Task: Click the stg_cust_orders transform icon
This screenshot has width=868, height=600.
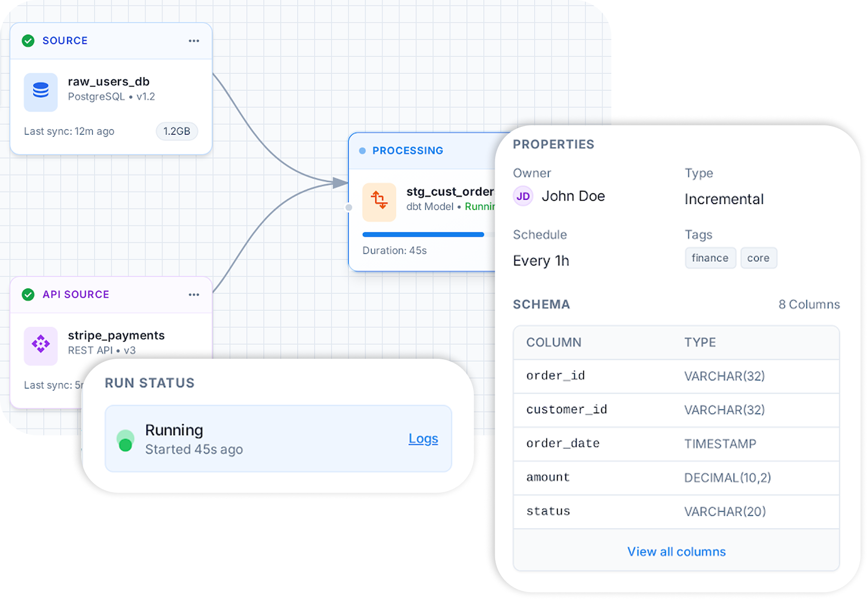Action: tap(379, 202)
